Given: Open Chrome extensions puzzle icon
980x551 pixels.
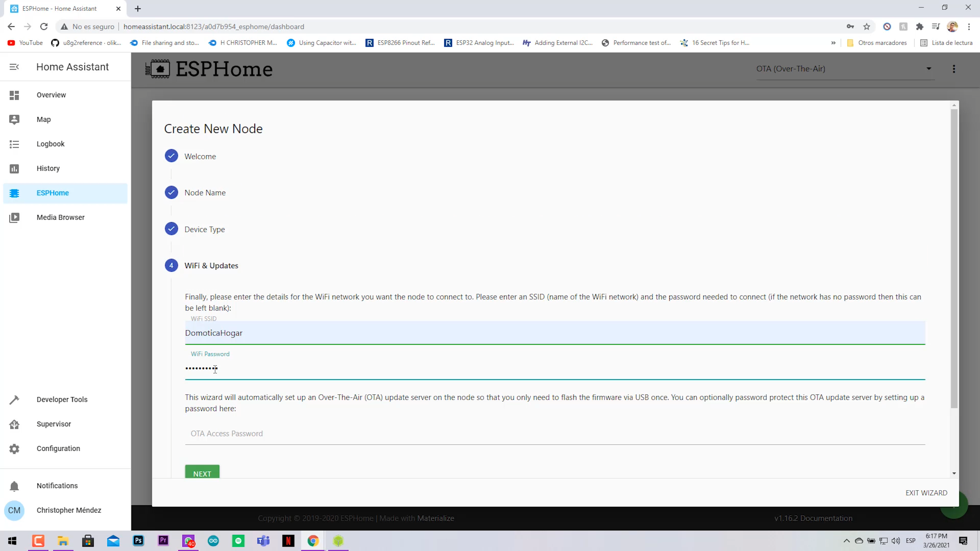Looking at the screenshot, I should 920,27.
